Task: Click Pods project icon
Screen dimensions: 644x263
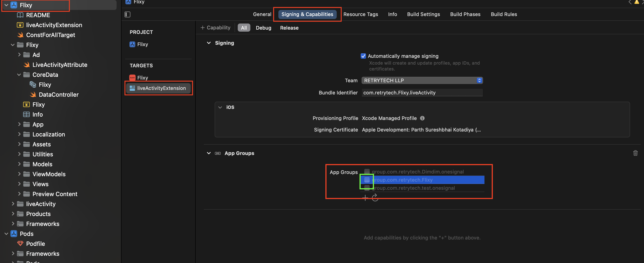Action: click(x=14, y=233)
